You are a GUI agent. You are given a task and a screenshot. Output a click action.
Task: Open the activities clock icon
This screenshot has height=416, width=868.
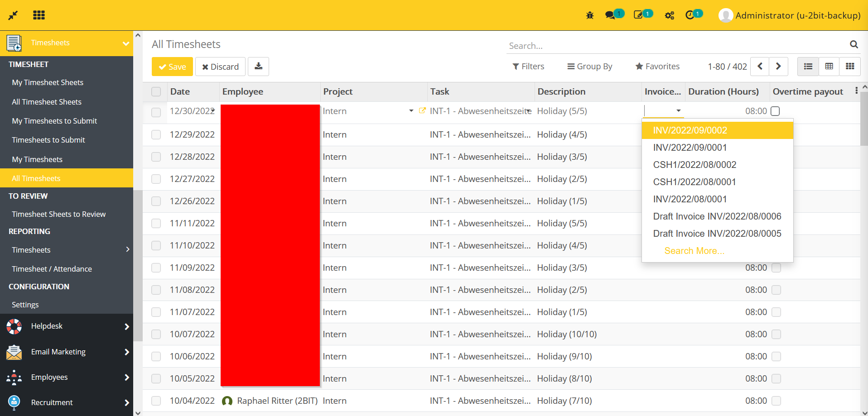coord(691,15)
